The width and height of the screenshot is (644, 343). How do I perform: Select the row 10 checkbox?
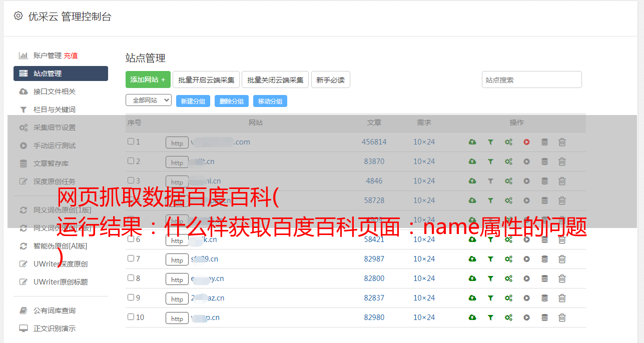click(131, 317)
